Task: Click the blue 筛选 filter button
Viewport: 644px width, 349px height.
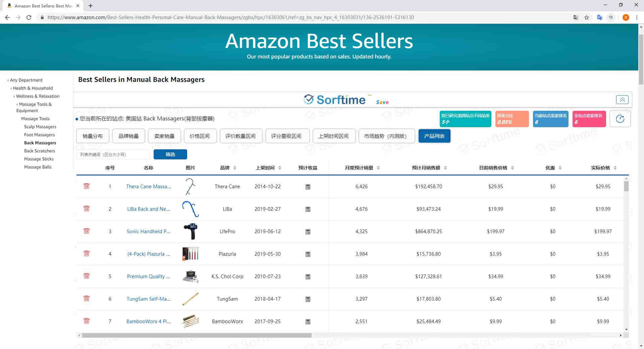Action: click(x=170, y=154)
